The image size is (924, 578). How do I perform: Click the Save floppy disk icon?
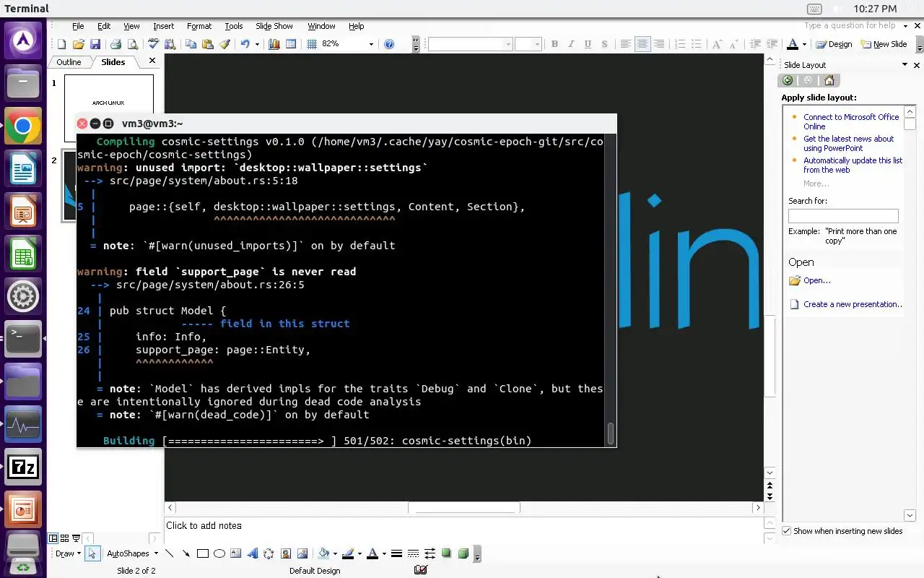coord(95,44)
